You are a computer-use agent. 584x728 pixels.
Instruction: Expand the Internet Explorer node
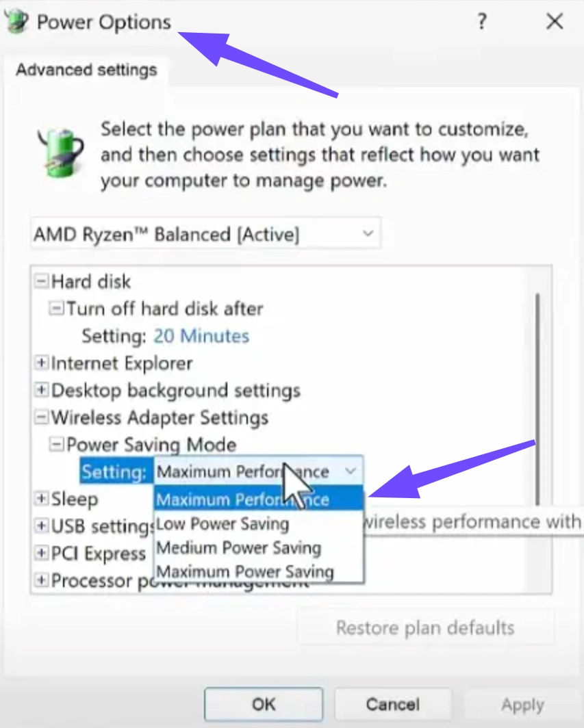tap(42, 363)
